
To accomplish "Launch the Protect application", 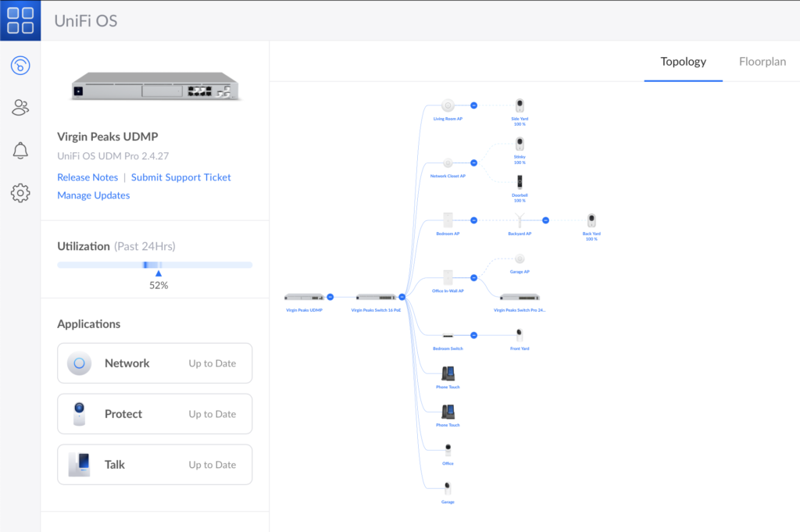I will 155,414.
